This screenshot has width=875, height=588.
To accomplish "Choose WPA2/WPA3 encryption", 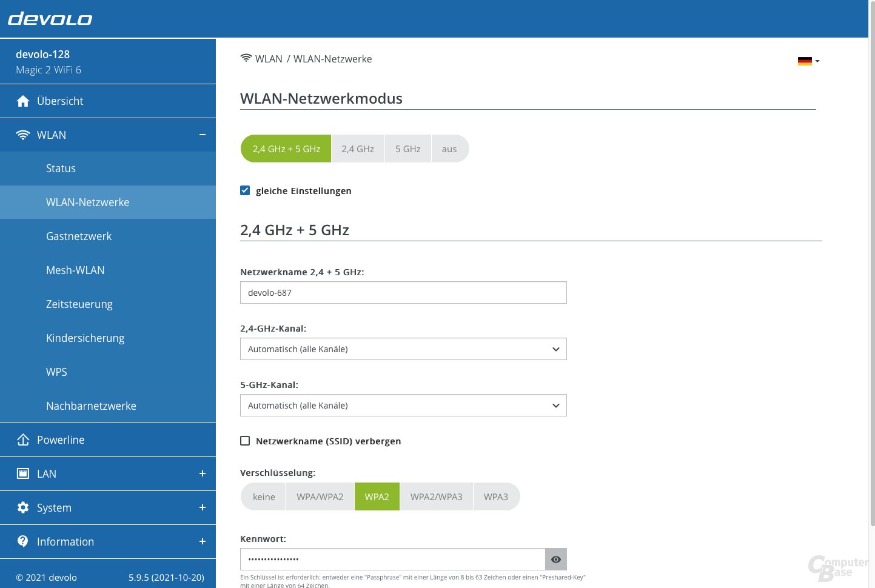I will pyautogui.click(x=437, y=496).
